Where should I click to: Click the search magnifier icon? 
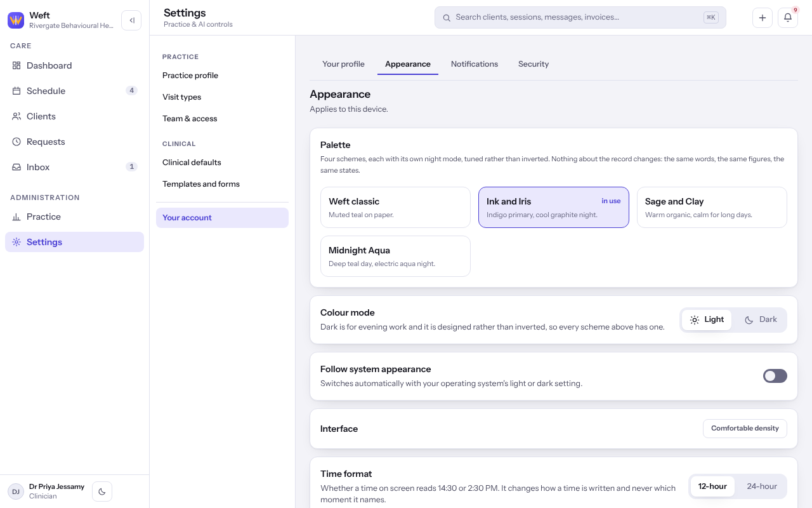click(x=447, y=18)
